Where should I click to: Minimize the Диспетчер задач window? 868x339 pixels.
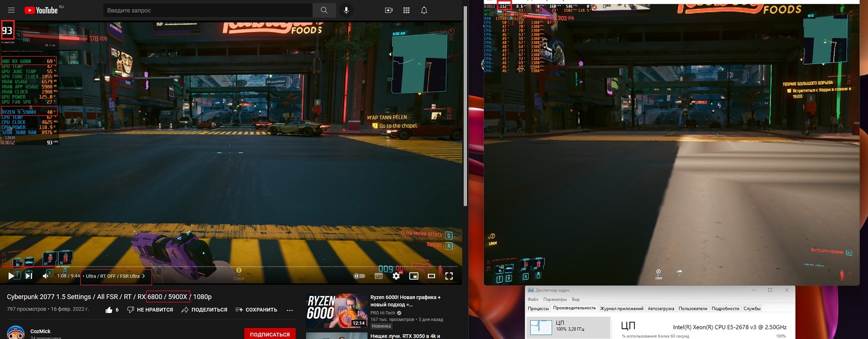point(753,290)
